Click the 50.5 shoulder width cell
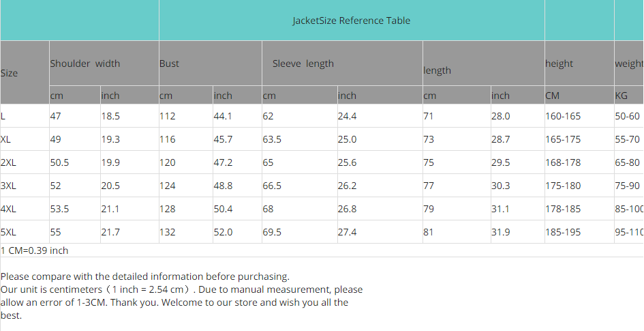Screen dimensions: 644x331 tap(59, 162)
